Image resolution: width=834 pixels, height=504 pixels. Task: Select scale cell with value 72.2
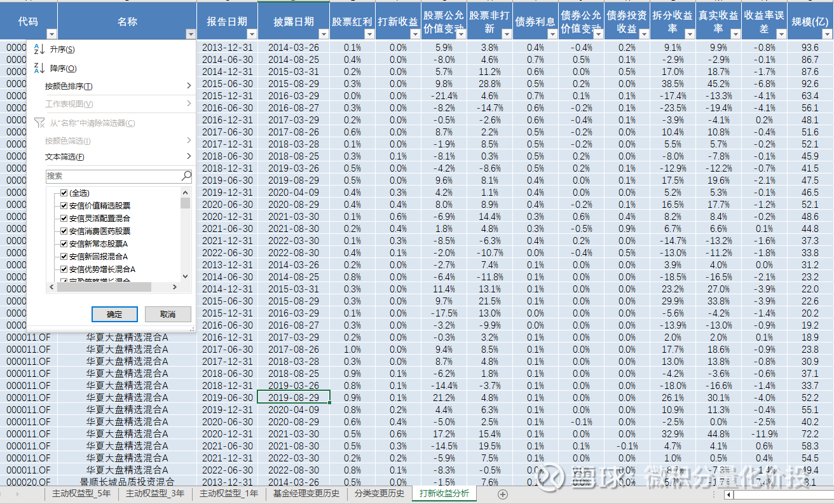pyautogui.click(x=810, y=433)
